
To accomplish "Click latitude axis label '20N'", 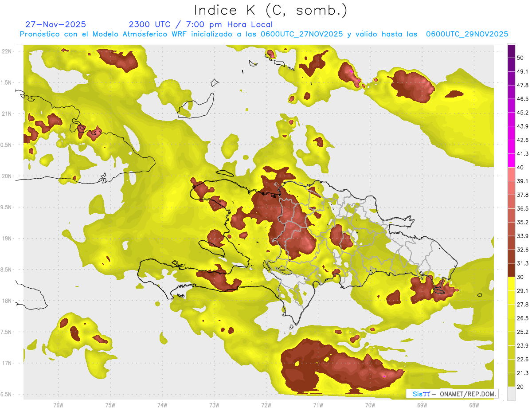I will (x=7, y=176).
